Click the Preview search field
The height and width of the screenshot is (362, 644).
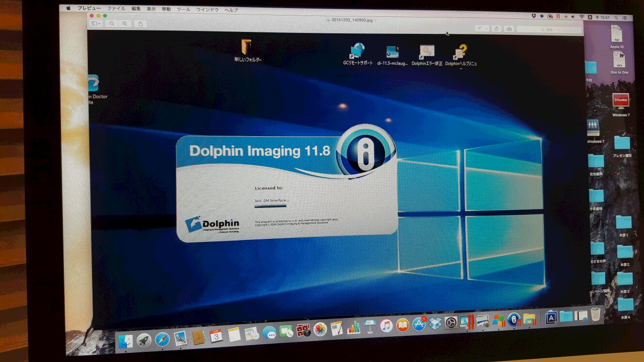click(x=549, y=30)
